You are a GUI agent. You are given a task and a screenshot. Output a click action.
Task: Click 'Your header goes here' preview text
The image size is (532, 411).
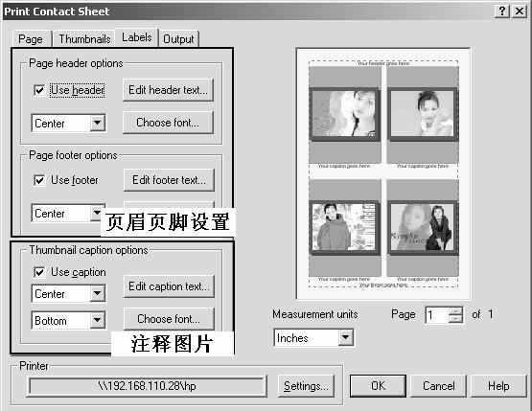tap(383, 63)
